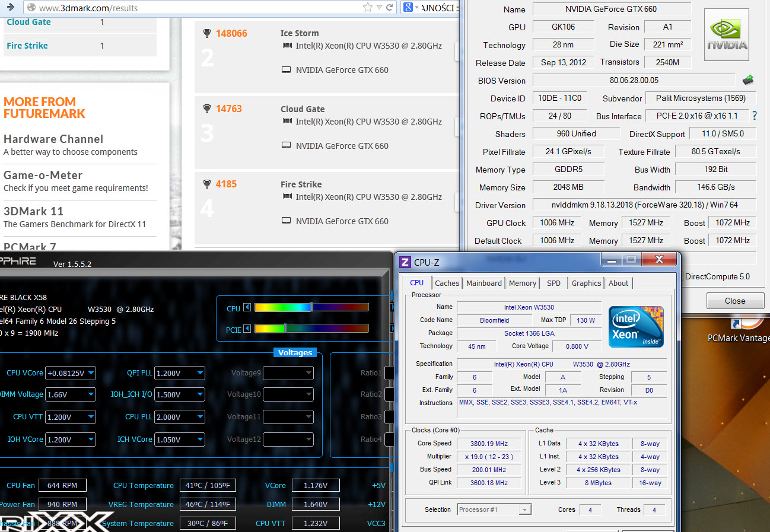This screenshot has height=532, width=770.
Task: Switch to the Memory tab in CPU-Z
Action: pos(523,283)
